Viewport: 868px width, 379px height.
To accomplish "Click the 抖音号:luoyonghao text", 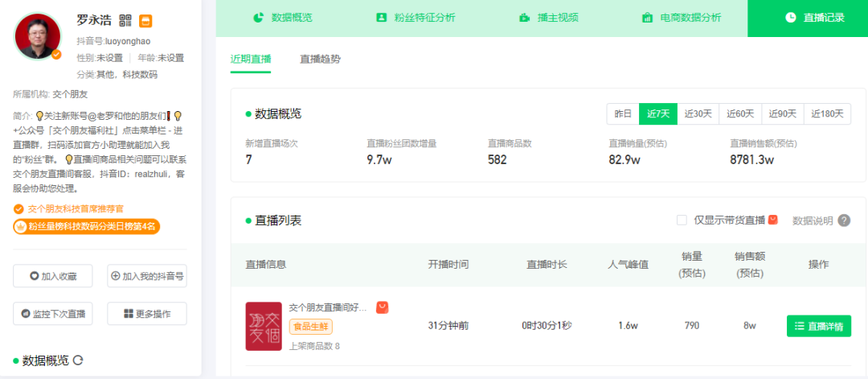I will (113, 41).
